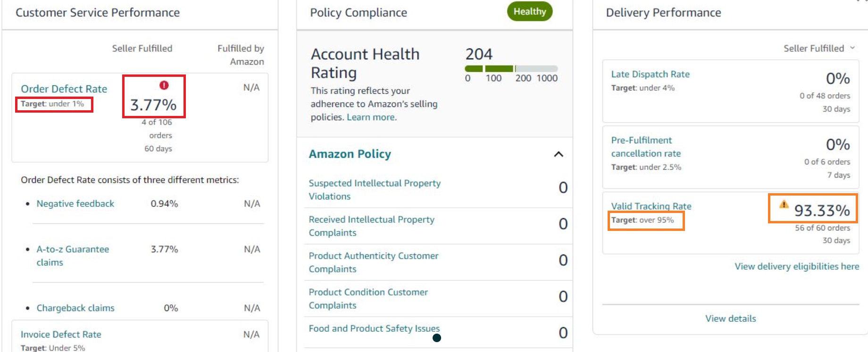This screenshot has width=868, height=352.
Task: Open Chargeback claims link
Action: click(x=75, y=308)
